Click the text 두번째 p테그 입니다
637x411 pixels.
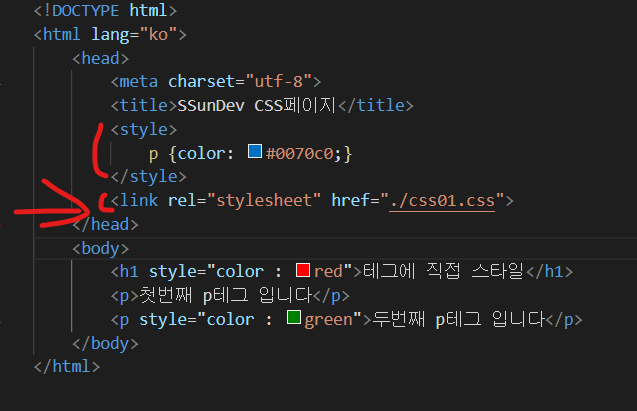pos(459,319)
